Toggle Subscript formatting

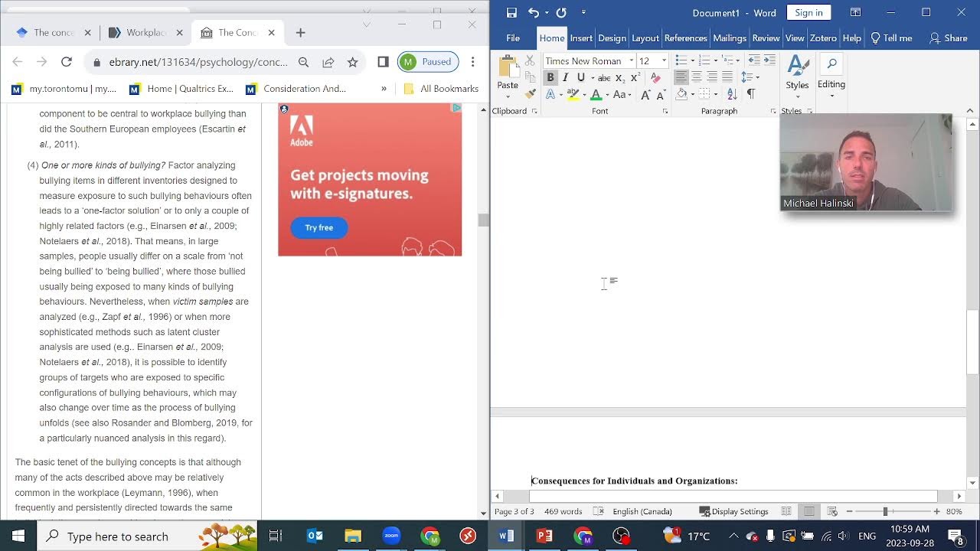tap(620, 77)
